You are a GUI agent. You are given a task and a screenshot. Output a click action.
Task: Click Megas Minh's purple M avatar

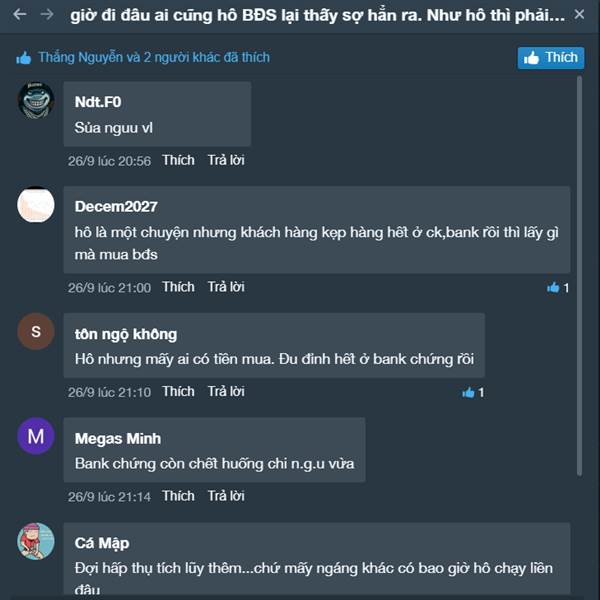pyautogui.click(x=36, y=436)
